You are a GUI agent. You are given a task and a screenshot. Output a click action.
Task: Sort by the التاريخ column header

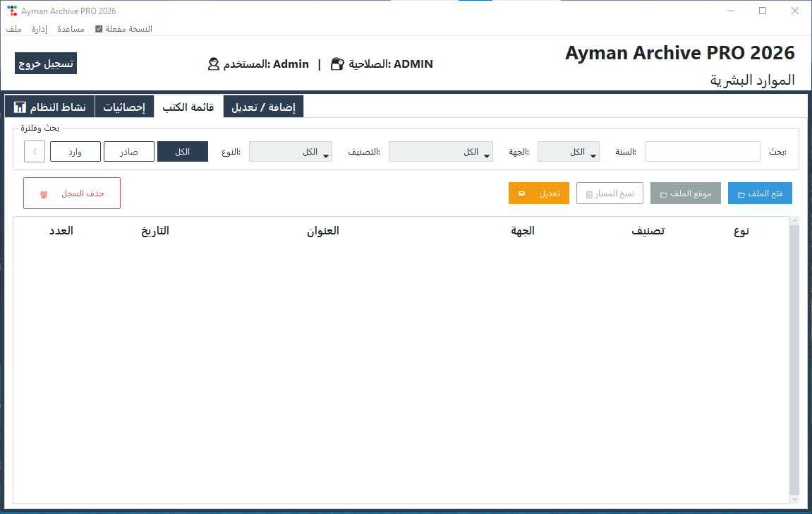(155, 231)
